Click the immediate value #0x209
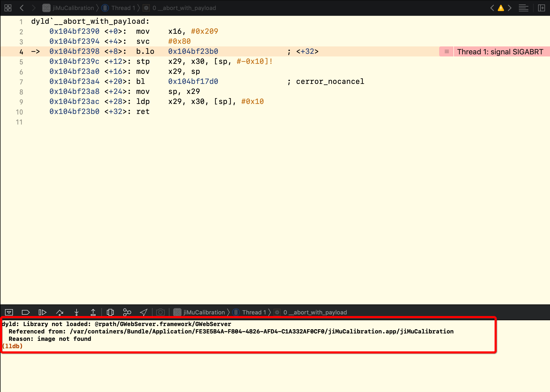This screenshot has width=550, height=392. pos(205,31)
